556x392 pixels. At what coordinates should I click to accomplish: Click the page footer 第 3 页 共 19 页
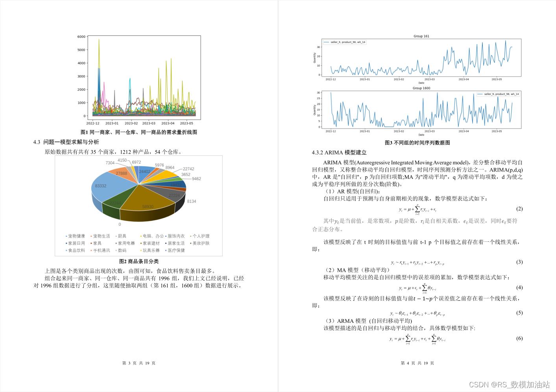[139, 363]
